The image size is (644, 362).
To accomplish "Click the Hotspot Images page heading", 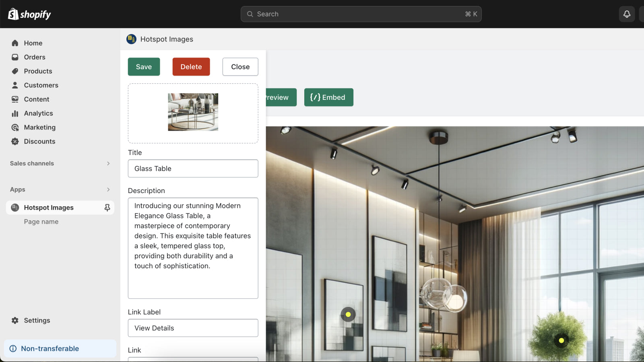I will point(167,39).
